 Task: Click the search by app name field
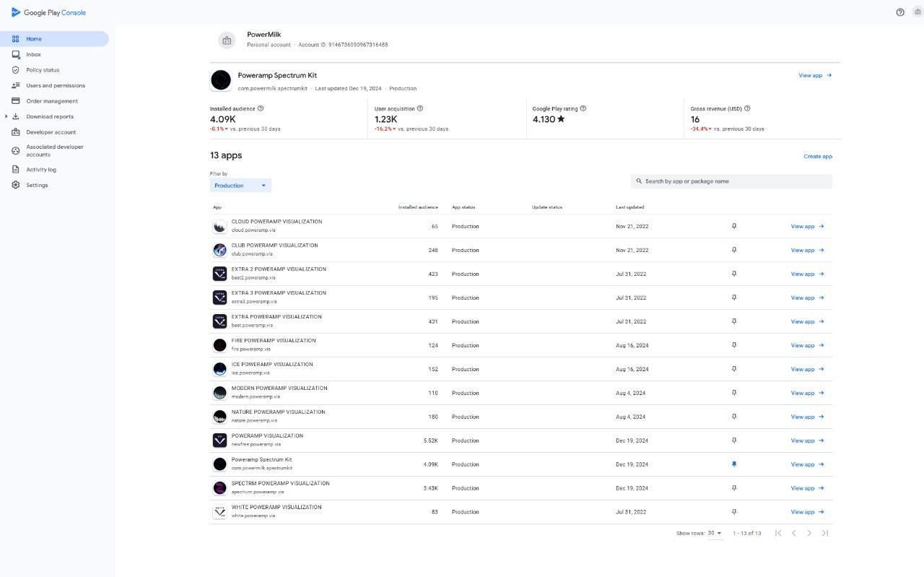[731, 181]
